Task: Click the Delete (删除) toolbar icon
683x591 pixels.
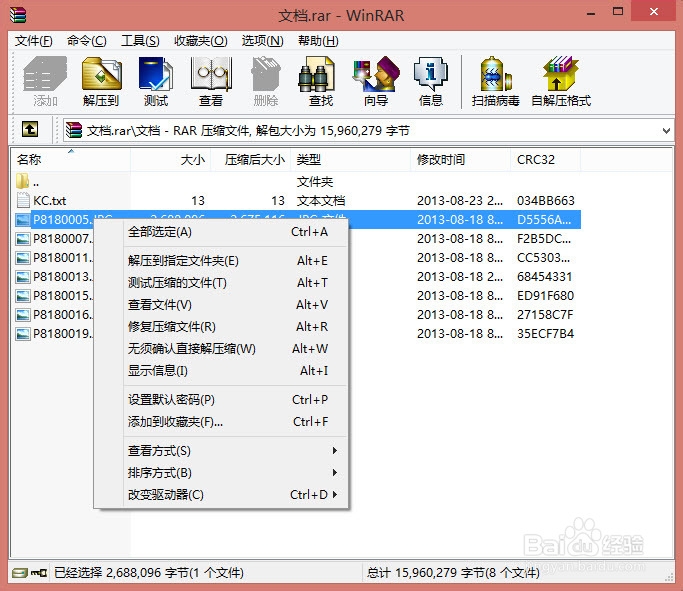Action: click(265, 81)
